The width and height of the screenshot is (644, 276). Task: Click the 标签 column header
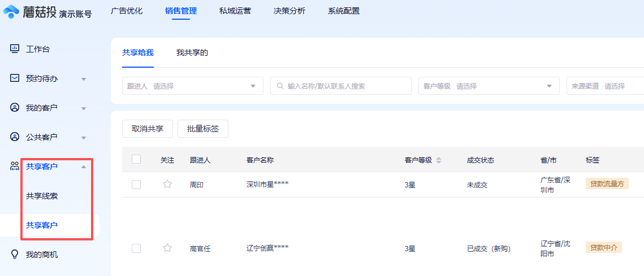pos(592,160)
